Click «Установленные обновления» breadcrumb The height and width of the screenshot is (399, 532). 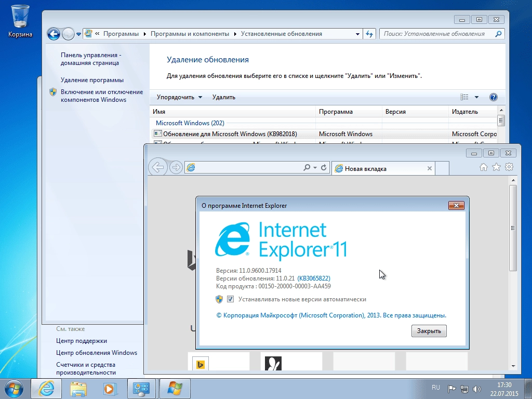(x=281, y=34)
